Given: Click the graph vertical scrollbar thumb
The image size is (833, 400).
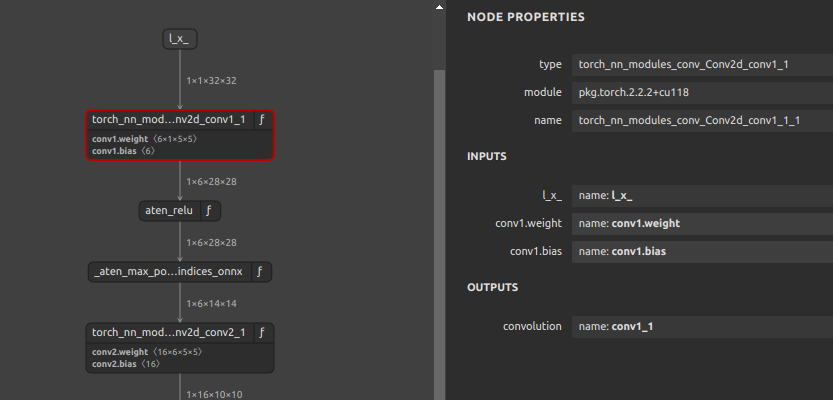Looking at the screenshot, I should tap(439, 234).
